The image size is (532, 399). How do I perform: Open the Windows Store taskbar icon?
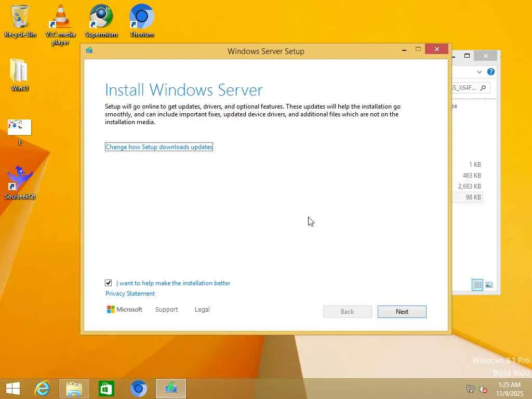pyautogui.click(x=106, y=389)
